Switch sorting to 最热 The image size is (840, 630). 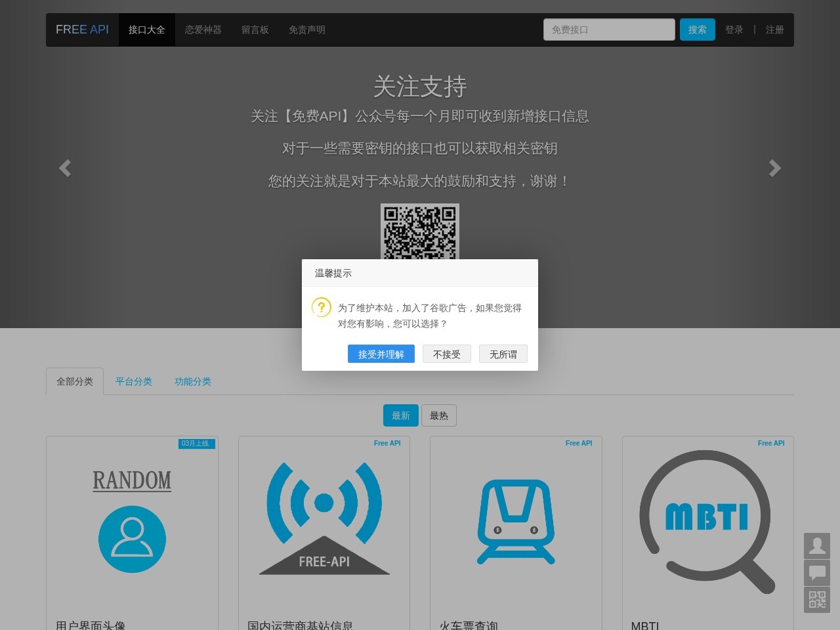pyautogui.click(x=439, y=415)
